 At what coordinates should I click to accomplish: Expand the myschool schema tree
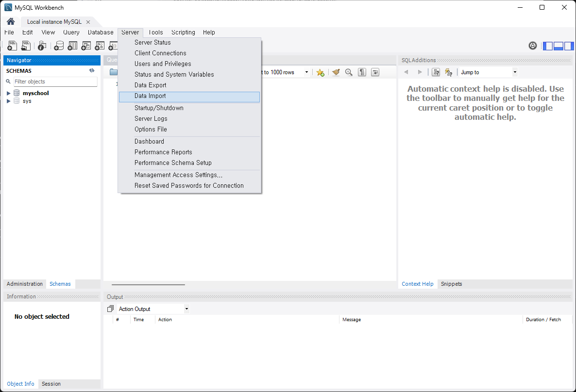pyautogui.click(x=8, y=93)
